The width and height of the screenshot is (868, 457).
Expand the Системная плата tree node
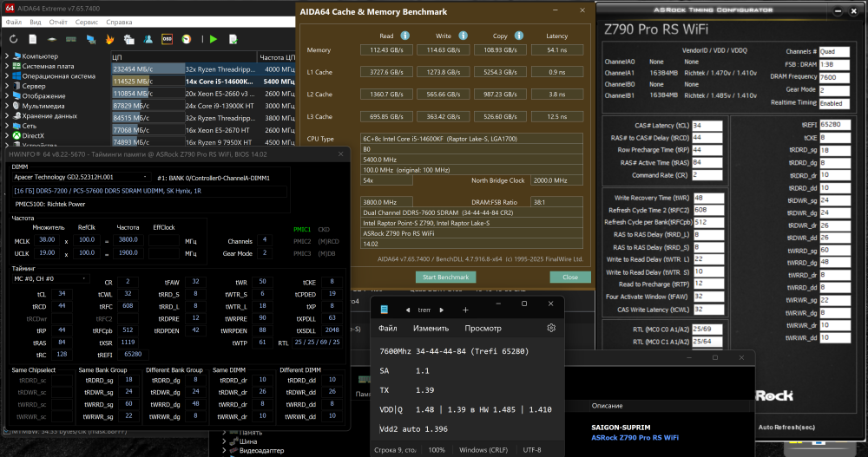(x=7, y=67)
